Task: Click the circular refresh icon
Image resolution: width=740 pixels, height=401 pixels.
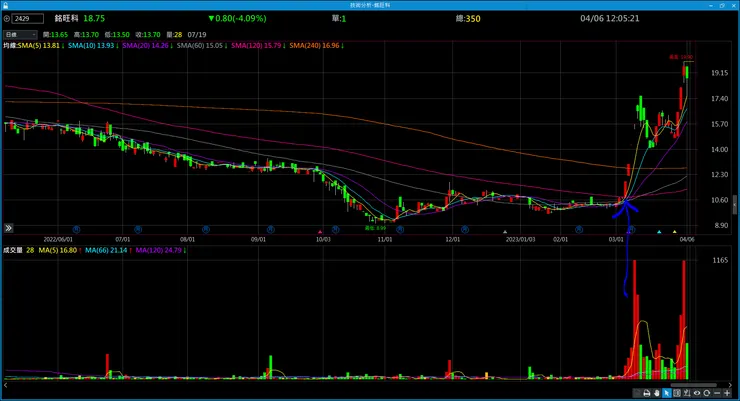Action: click(x=706, y=393)
